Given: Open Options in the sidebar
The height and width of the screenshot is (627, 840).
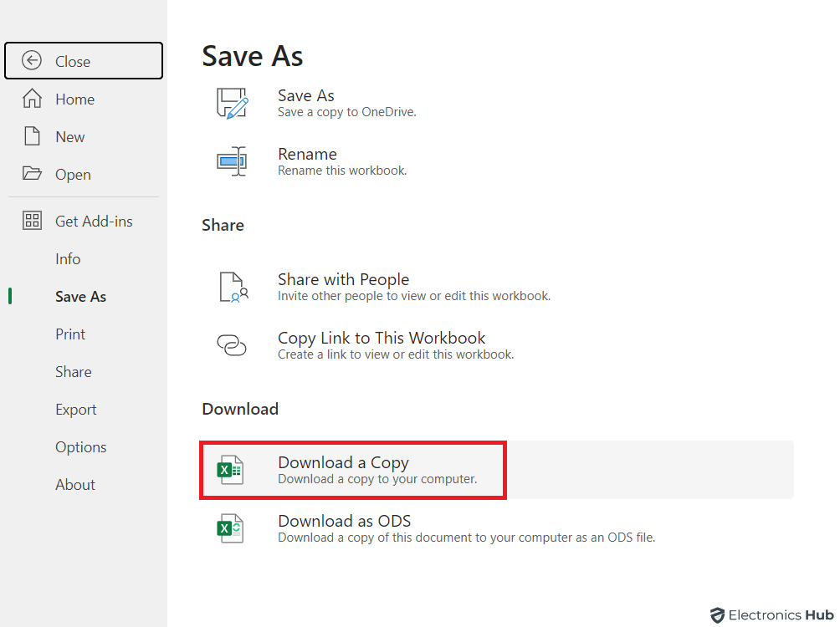Looking at the screenshot, I should coord(80,446).
